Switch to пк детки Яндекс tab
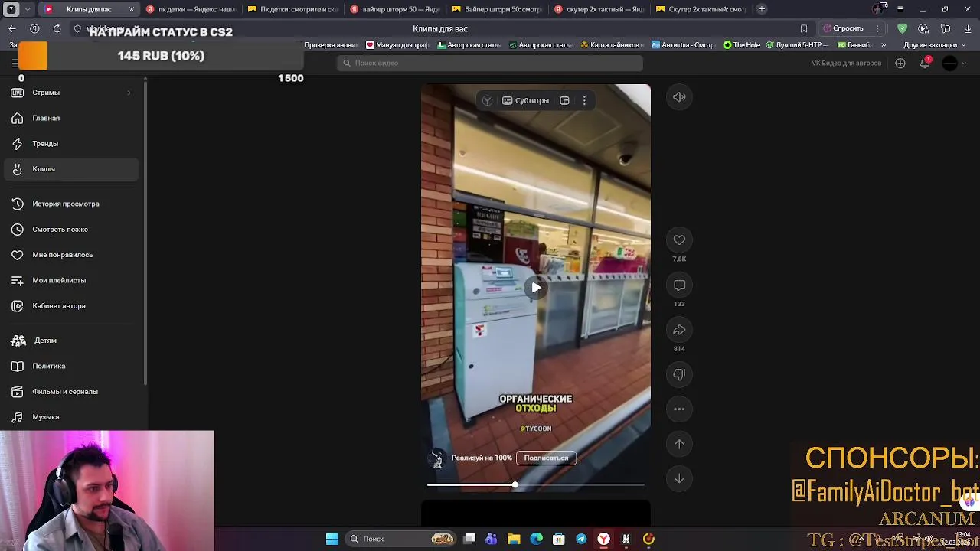The width and height of the screenshot is (980, 551). (191, 9)
